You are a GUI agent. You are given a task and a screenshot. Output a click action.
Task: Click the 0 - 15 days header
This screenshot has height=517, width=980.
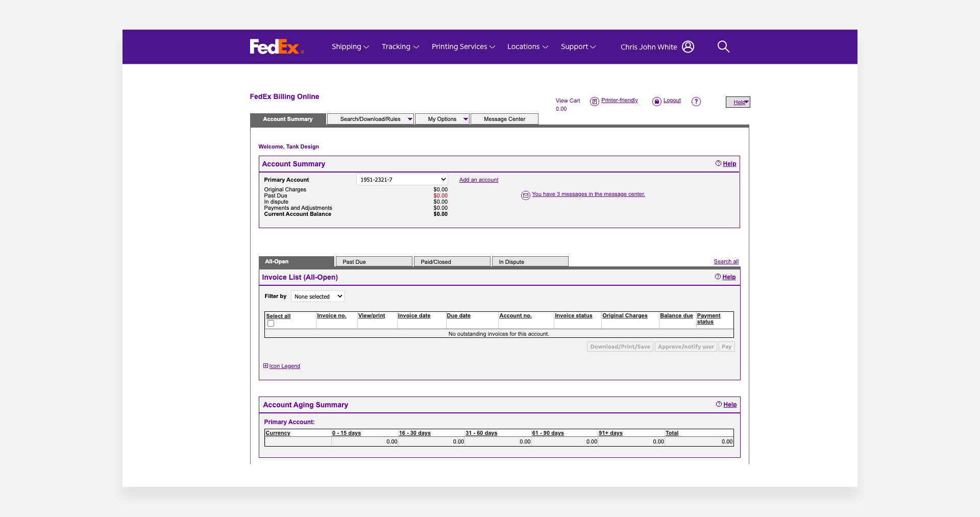pos(347,433)
